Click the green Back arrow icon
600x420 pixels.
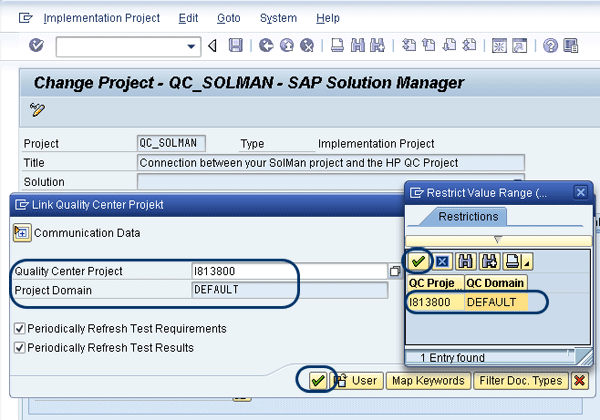(x=266, y=46)
